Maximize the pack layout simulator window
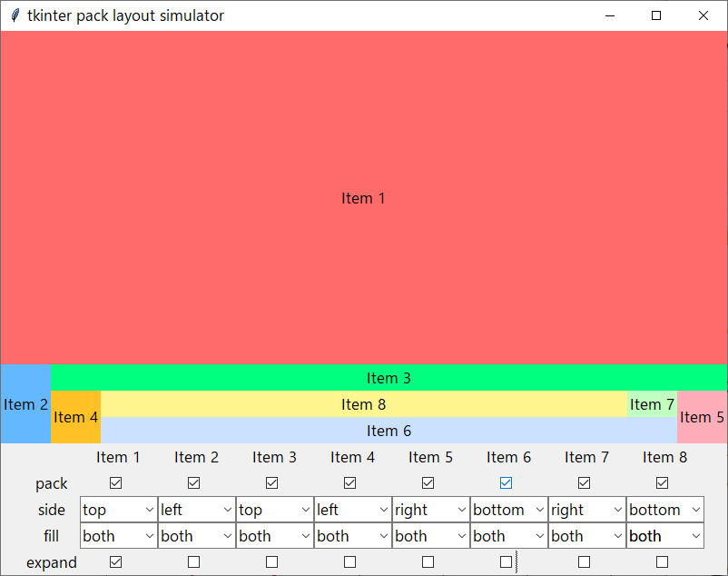 coord(656,15)
